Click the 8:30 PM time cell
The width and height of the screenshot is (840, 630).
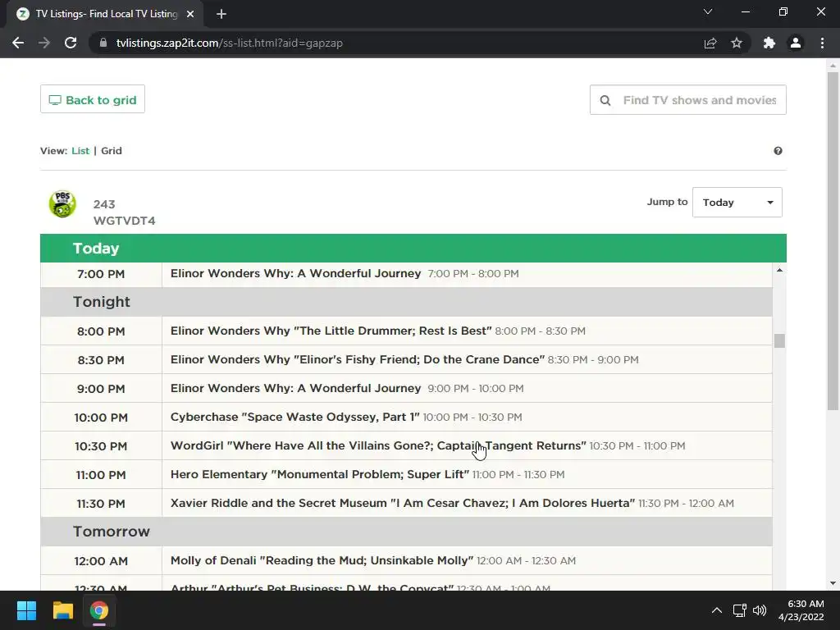[x=101, y=360]
